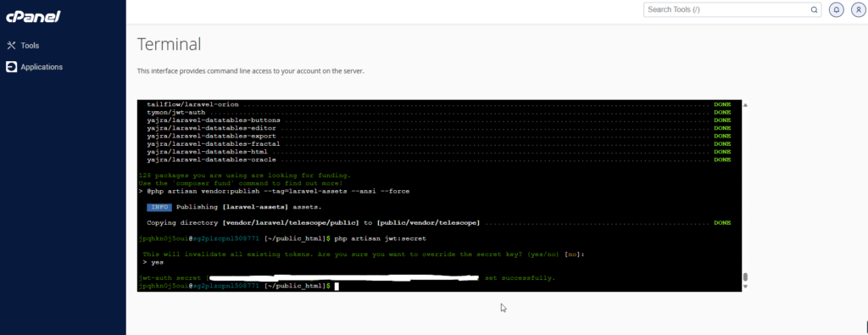Click 'yajra/laravel-datatables-oracle' text

pyautogui.click(x=211, y=159)
